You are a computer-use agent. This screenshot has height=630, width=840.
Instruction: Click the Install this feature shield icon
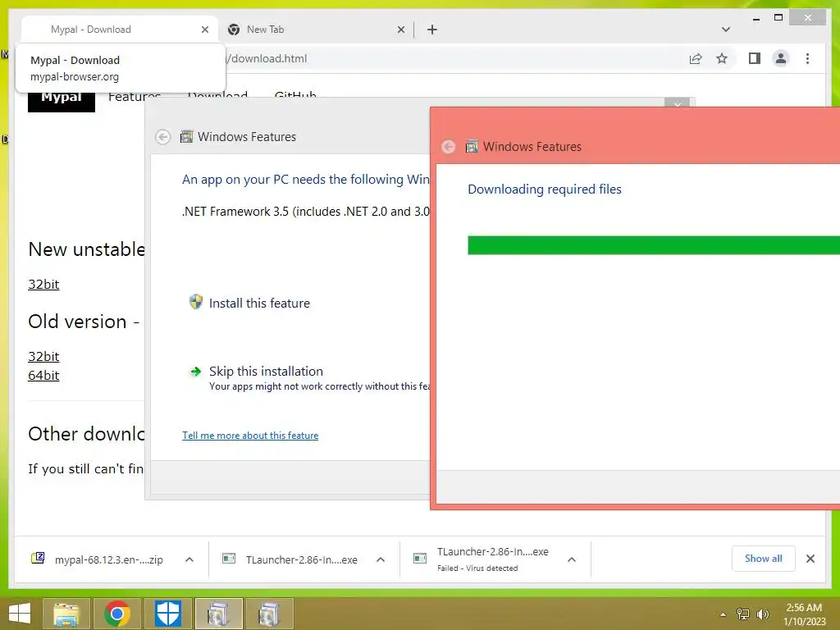[196, 302]
